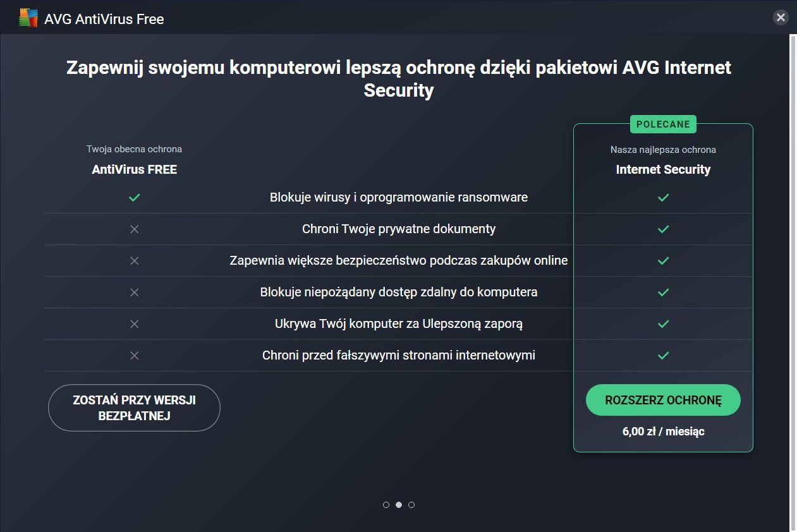797x532 pixels.
Task: Click Internet Security checkmark for dostęp zdalny row
Action: pos(663,293)
